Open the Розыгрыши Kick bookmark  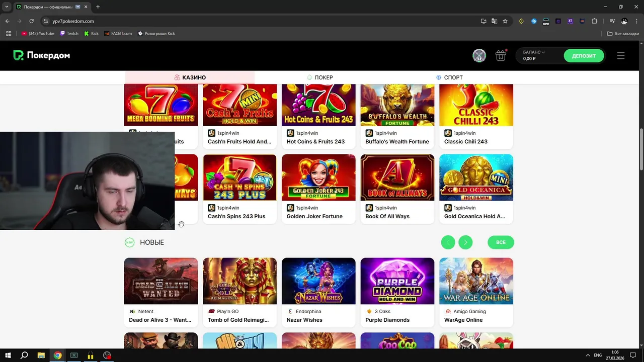pos(156,33)
